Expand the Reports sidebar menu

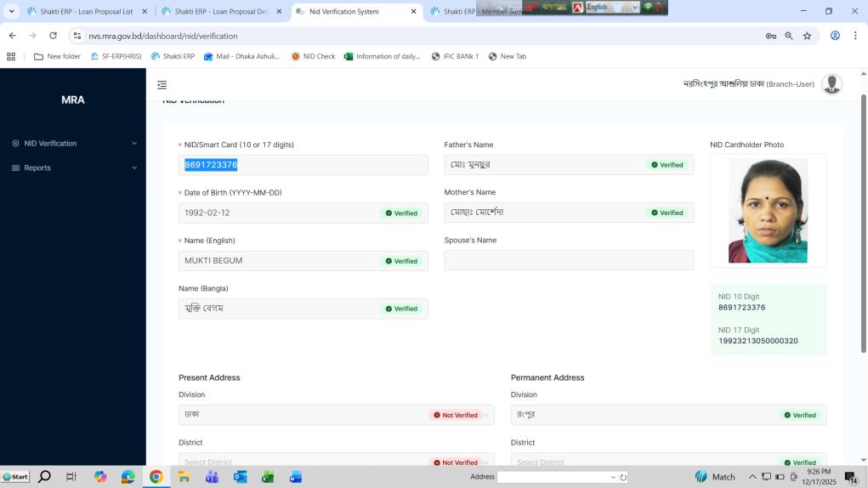click(x=73, y=168)
